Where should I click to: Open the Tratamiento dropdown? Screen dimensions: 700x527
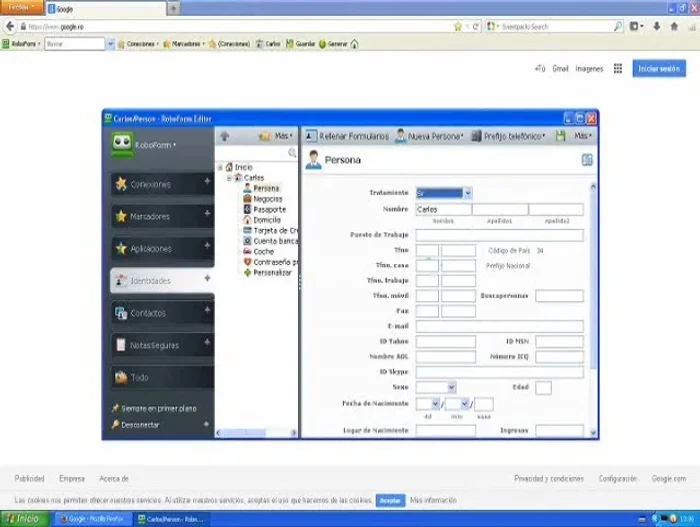(467, 193)
